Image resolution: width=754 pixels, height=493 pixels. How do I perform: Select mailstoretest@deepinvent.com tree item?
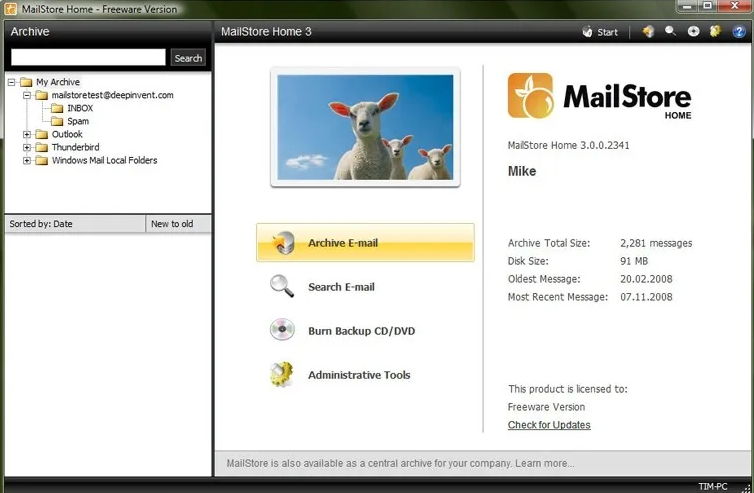coord(113,95)
